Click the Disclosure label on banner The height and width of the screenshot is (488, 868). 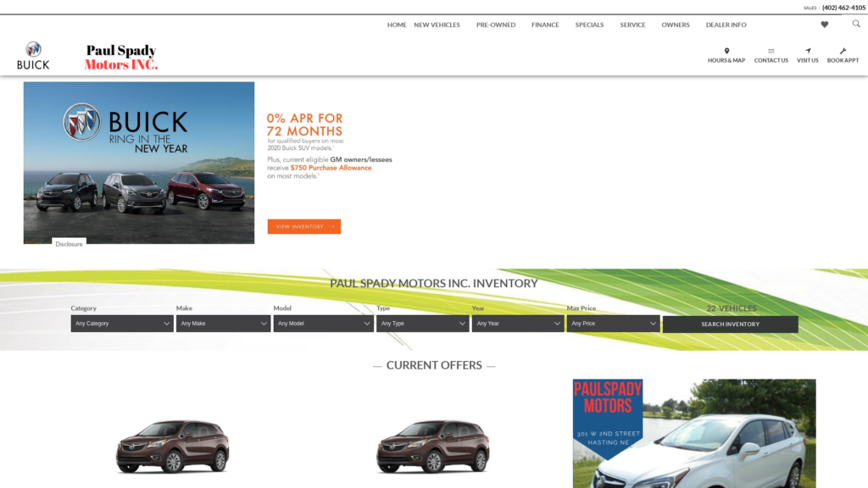coord(69,244)
